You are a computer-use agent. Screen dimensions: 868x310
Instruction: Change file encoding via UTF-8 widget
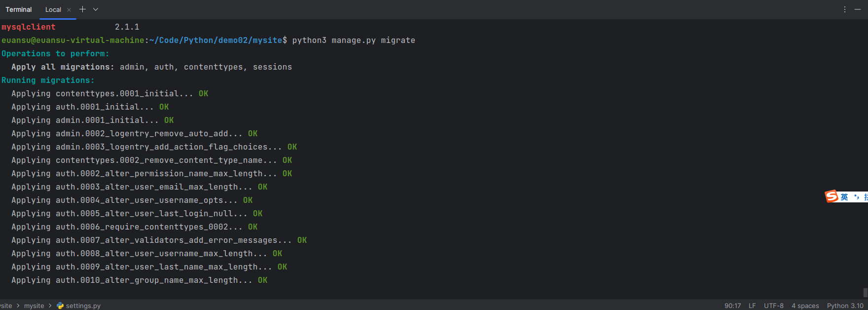pyautogui.click(x=773, y=306)
